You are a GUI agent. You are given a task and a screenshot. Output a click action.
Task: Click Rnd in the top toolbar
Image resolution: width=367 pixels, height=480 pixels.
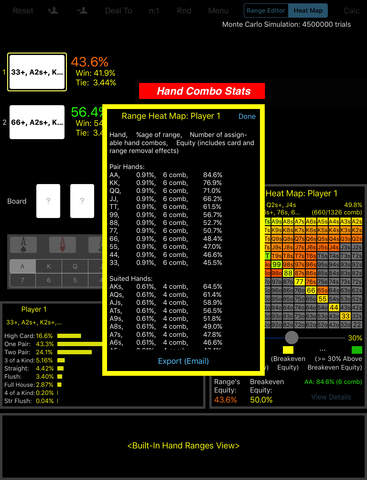point(184,11)
